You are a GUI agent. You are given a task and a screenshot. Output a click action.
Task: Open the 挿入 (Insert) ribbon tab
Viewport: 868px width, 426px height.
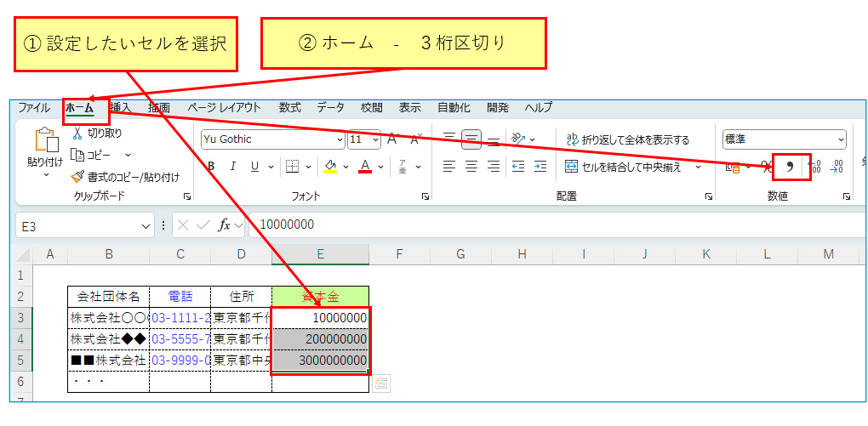(x=120, y=108)
